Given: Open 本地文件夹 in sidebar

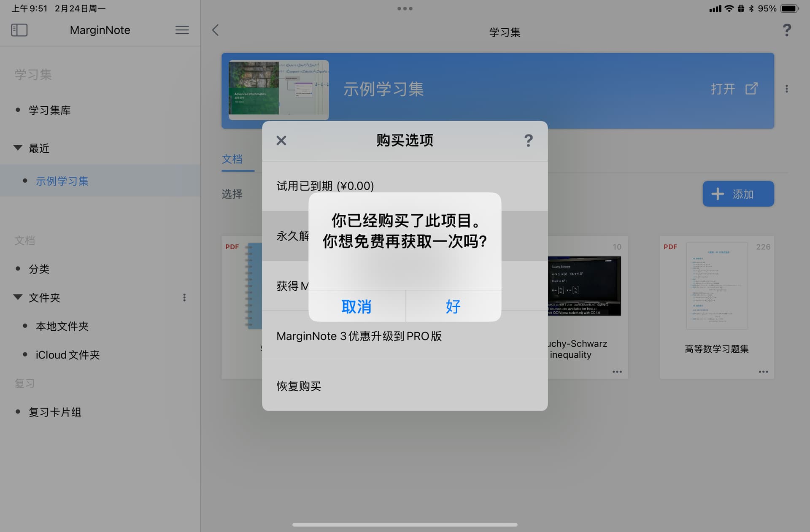Looking at the screenshot, I should click(x=62, y=326).
